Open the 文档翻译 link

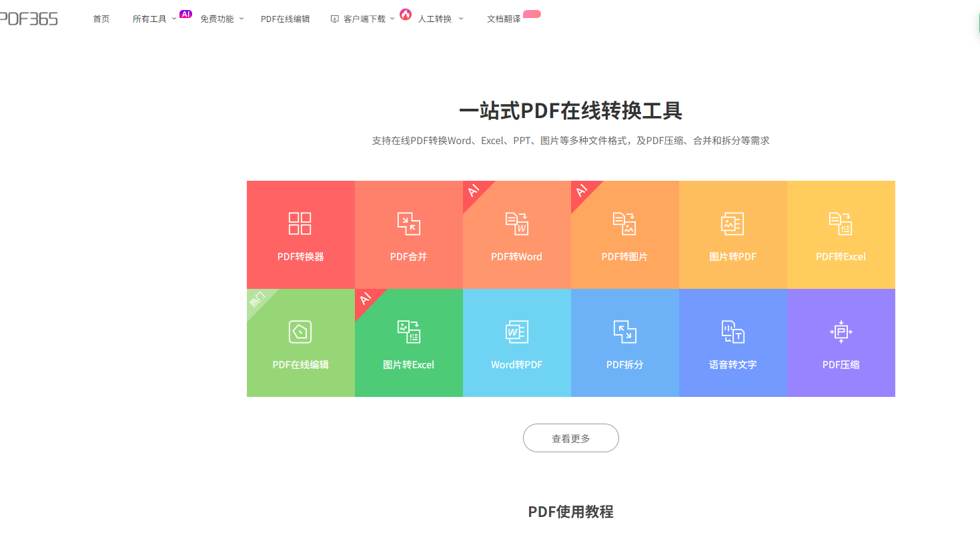pos(504,19)
